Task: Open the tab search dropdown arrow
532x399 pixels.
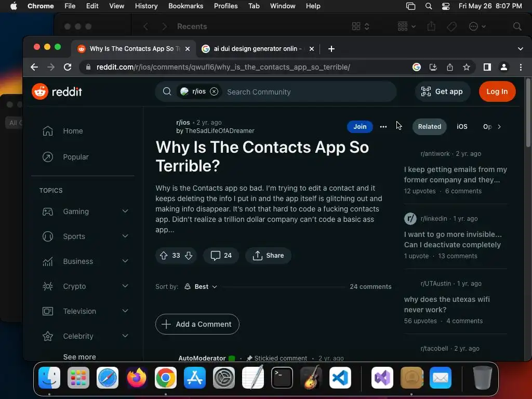Action: [521, 49]
